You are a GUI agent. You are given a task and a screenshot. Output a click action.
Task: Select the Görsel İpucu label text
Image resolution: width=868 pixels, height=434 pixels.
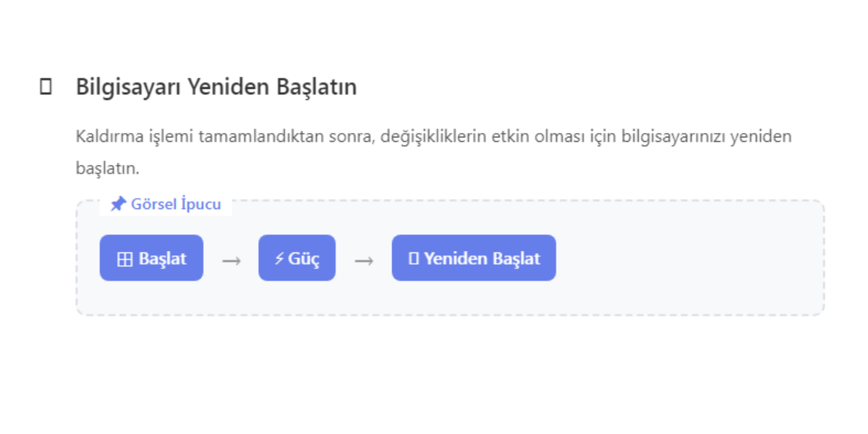176,204
